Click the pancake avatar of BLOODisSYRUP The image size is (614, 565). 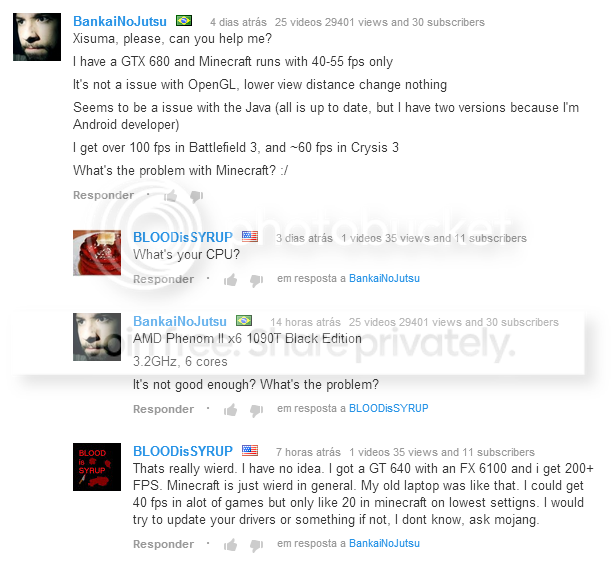point(97,253)
